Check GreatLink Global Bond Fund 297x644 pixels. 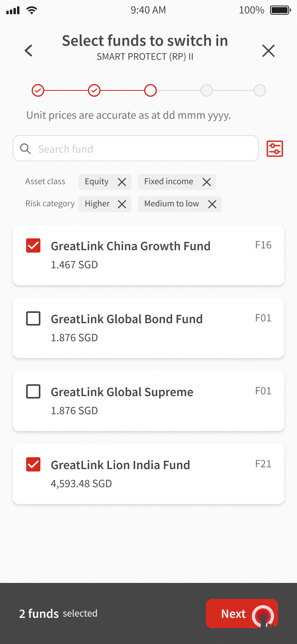33,318
